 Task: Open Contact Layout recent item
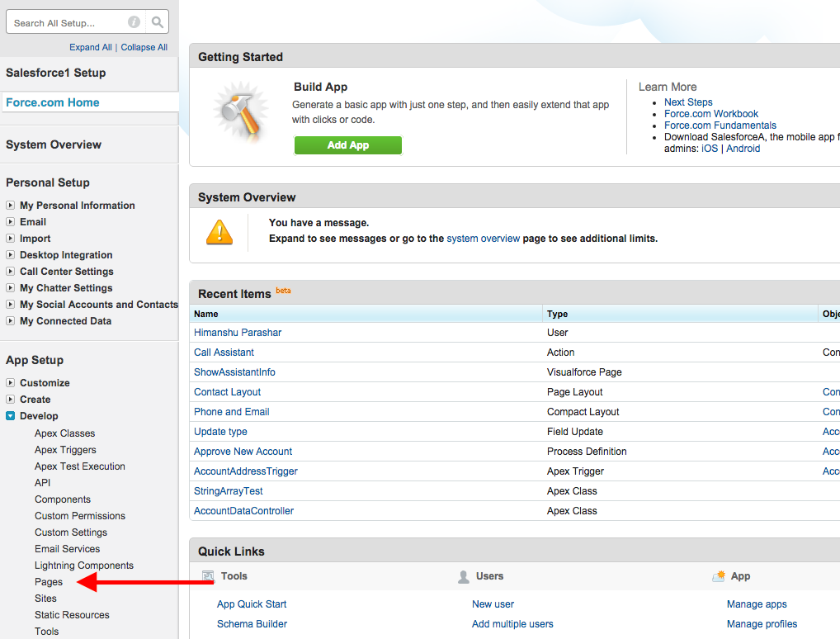[x=227, y=392]
